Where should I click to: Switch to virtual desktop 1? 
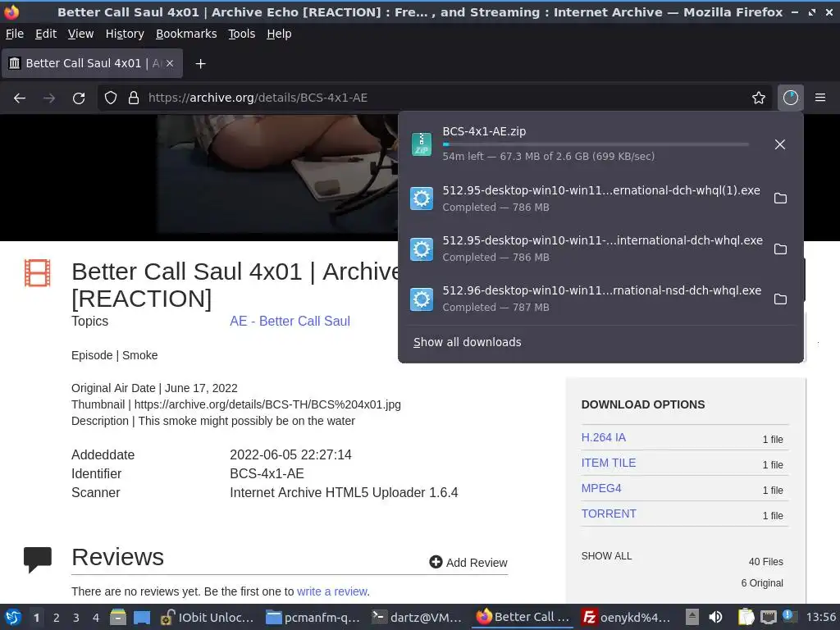[36, 618]
